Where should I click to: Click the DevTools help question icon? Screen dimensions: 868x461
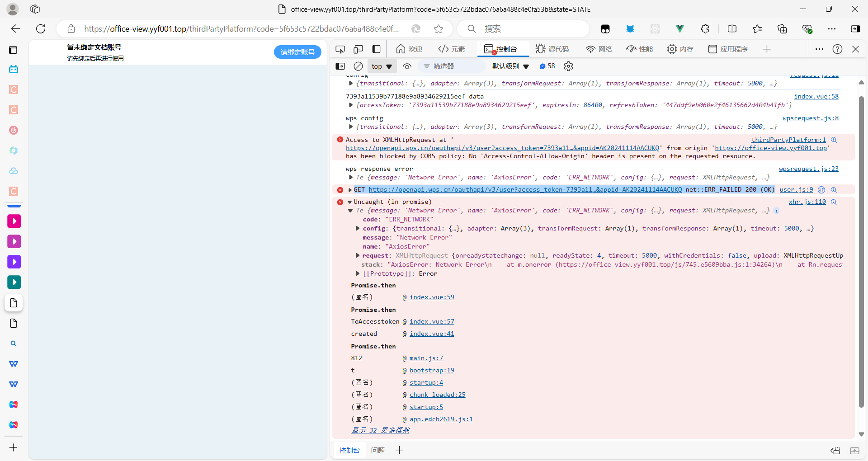(837, 49)
